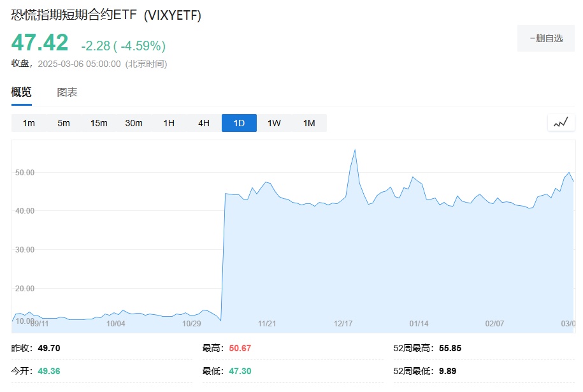Select the 1m timeframe
The width and height of the screenshot is (583, 392).
(29, 123)
